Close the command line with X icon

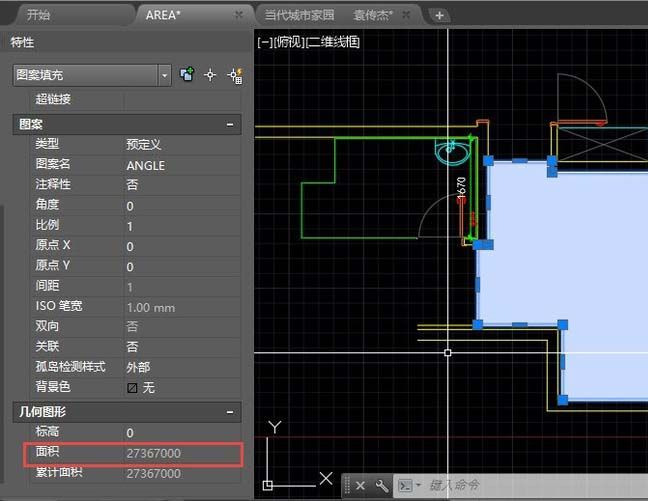pyautogui.click(x=360, y=486)
